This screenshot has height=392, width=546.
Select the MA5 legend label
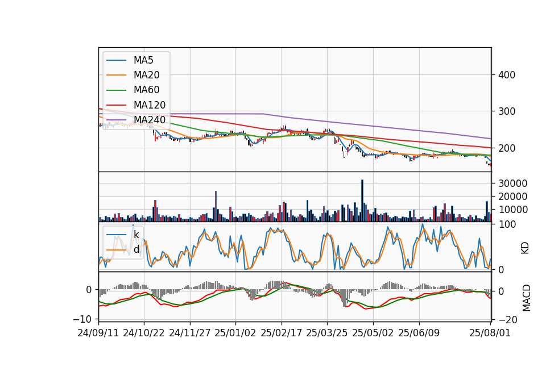[x=143, y=60]
